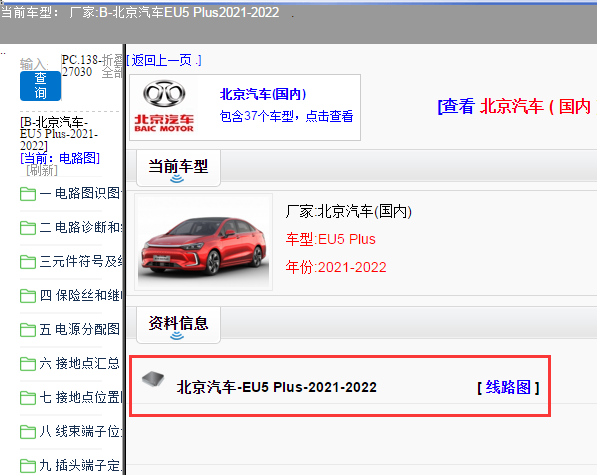This screenshot has height=475, width=597.
Task: Open folder icon for 八 线束端子位
Action: pos(28,432)
